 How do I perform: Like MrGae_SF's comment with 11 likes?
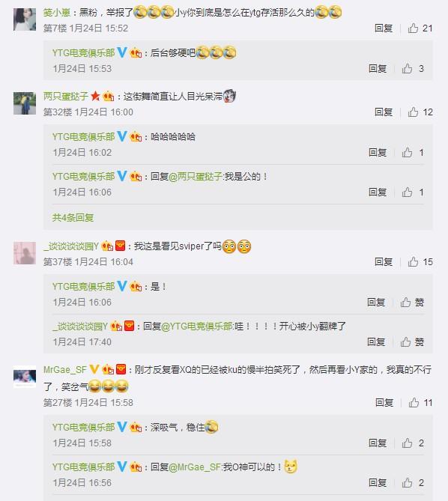point(420,403)
